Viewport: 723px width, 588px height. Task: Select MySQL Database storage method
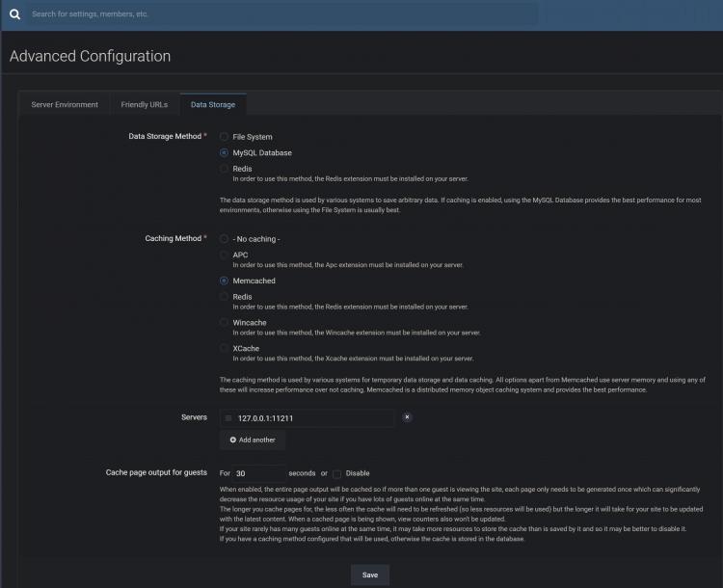coord(225,152)
